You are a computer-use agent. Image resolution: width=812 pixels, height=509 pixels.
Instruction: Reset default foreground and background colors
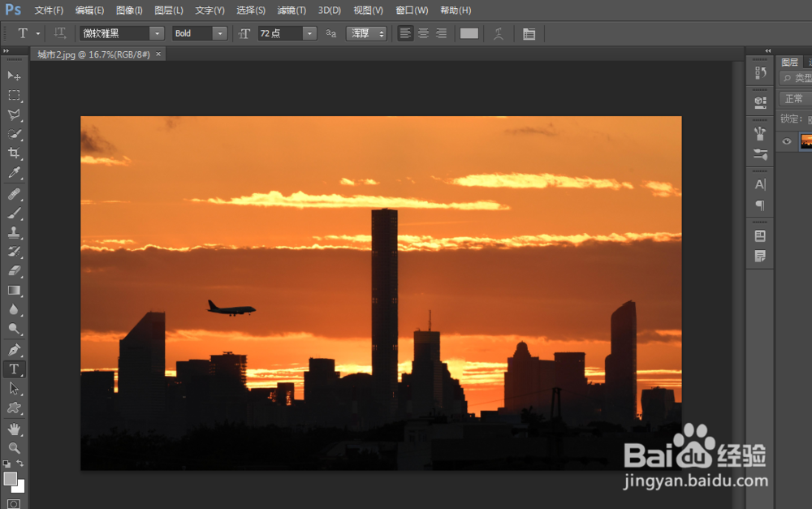pyautogui.click(x=6, y=464)
